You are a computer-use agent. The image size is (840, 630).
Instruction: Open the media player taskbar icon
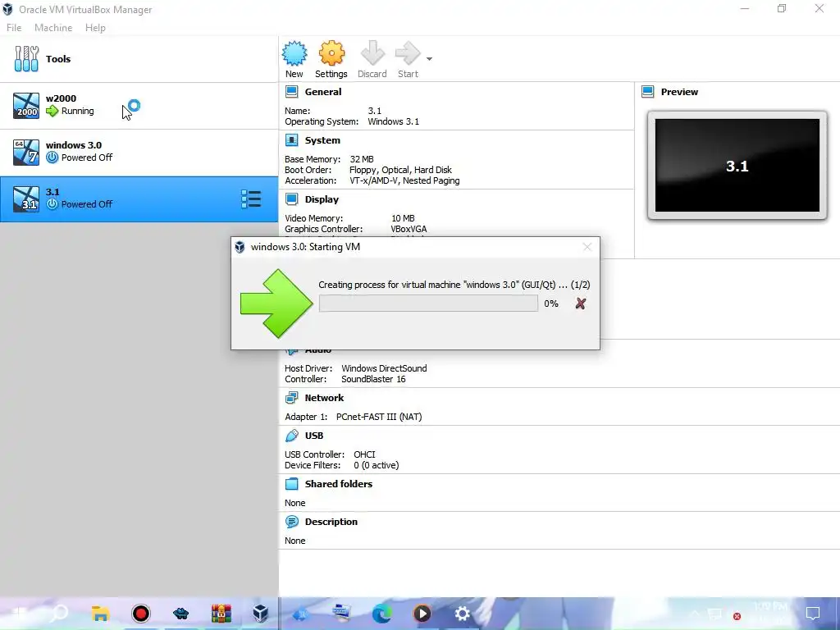(x=422, y=614)
